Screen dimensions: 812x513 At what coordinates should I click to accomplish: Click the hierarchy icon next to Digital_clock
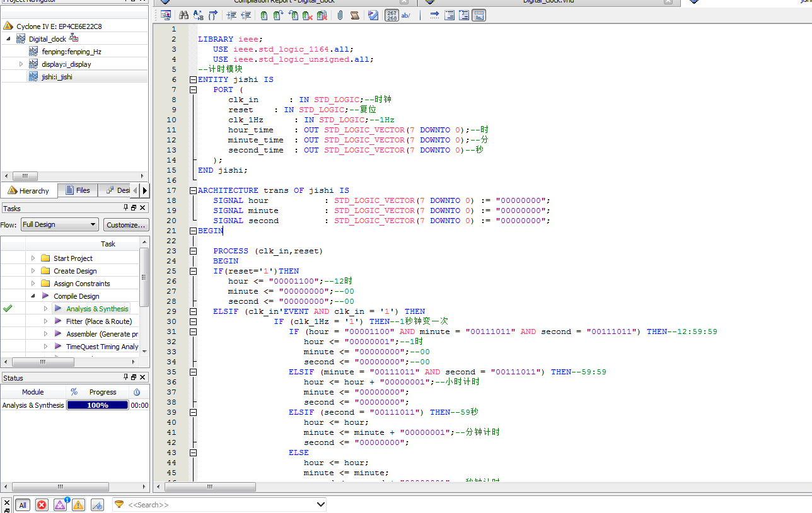pyautogui.click(x=74, y=38)
